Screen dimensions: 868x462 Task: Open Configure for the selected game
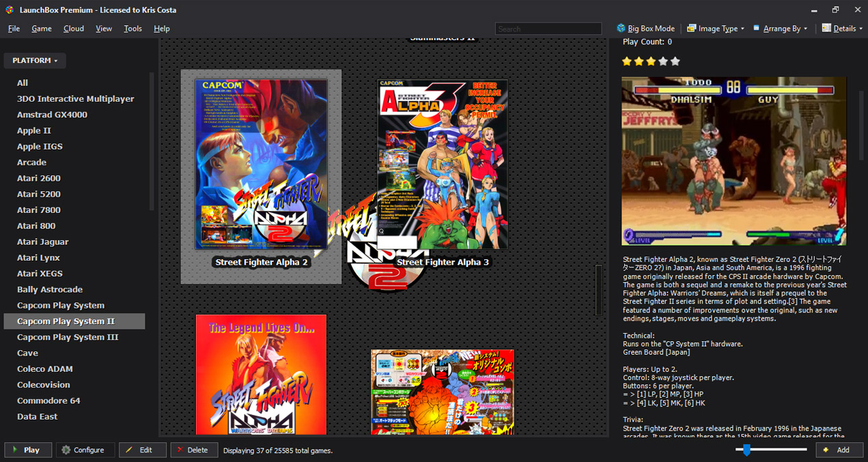[x=85, y=450]
